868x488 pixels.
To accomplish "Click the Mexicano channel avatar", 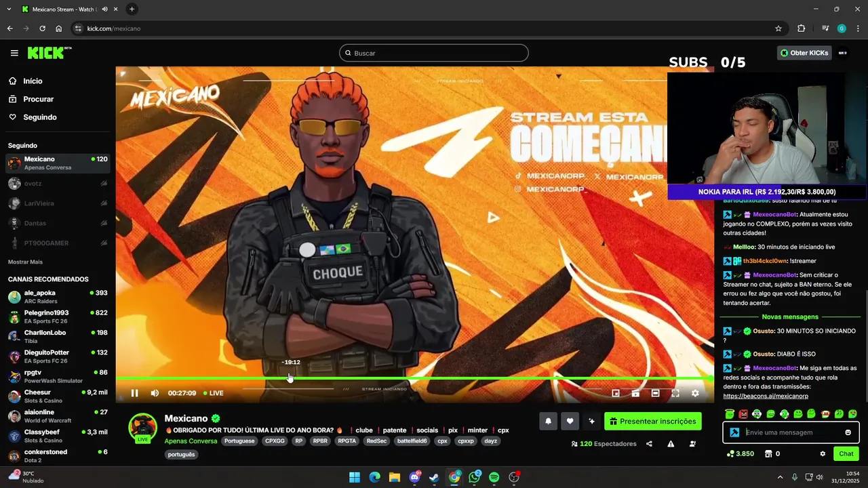I will tap(143, 427).
